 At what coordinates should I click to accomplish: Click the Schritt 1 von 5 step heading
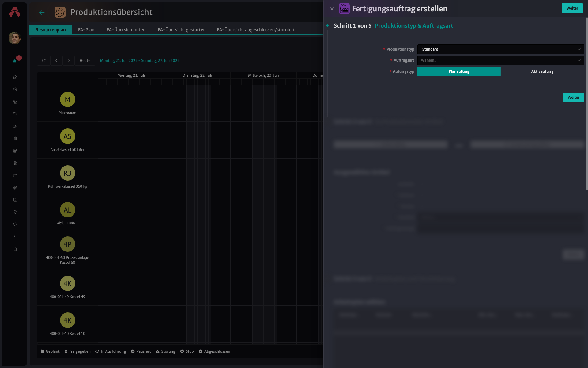pyautogui.click(x=352, y=26)
